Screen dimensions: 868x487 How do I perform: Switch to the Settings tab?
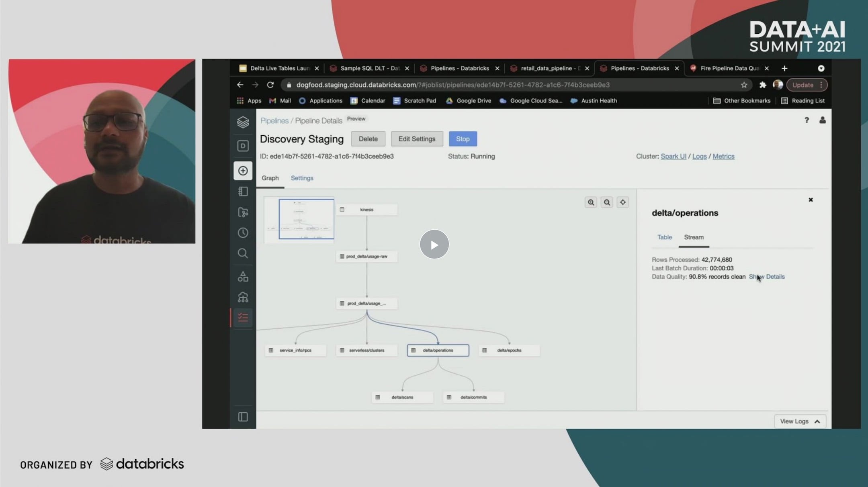[x=301, y=177]
